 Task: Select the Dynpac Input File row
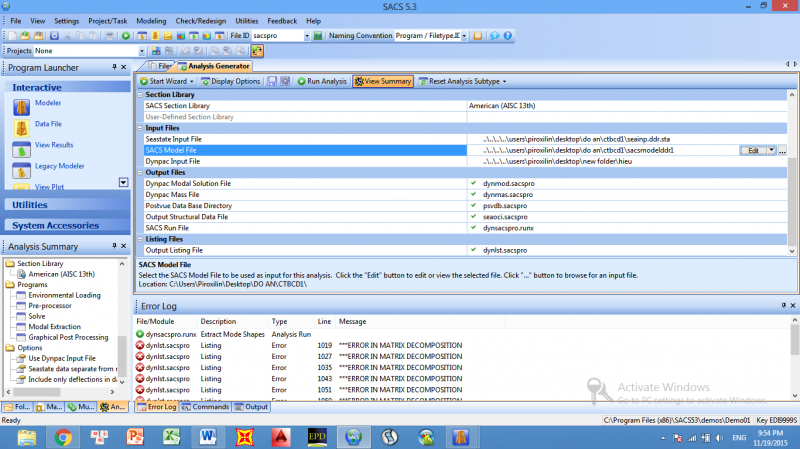coord(465,161)
